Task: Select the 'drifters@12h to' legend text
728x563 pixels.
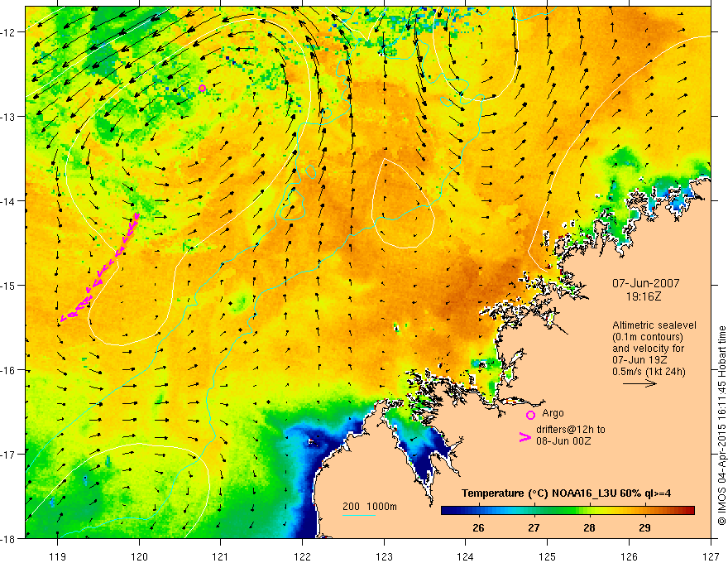Action: coord(571,430)
